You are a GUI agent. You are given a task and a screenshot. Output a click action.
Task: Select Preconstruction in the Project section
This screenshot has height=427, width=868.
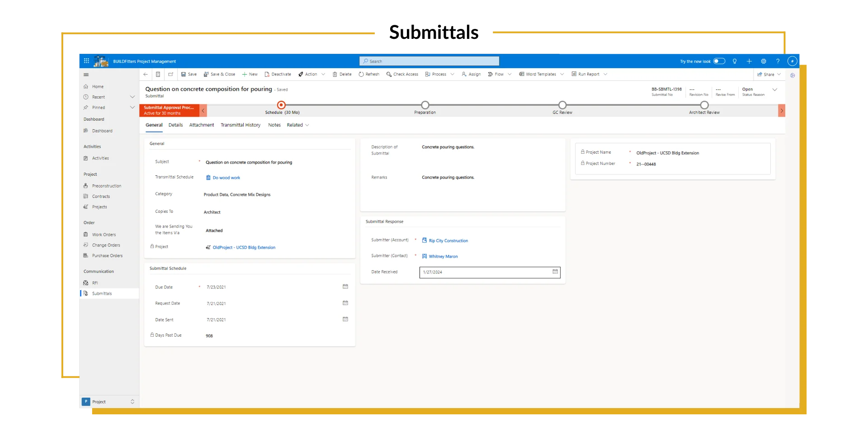(x=106, y=185)
